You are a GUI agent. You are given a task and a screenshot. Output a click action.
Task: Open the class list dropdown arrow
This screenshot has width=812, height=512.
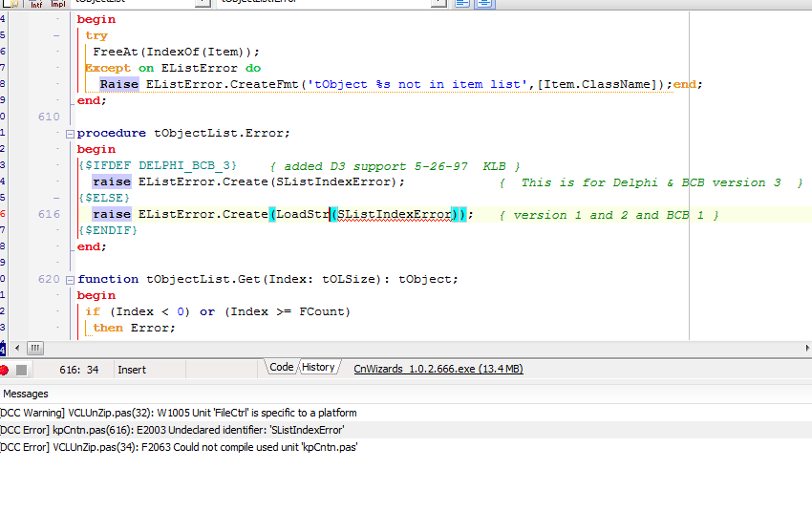pyautogui.click(x=203, y=3)
